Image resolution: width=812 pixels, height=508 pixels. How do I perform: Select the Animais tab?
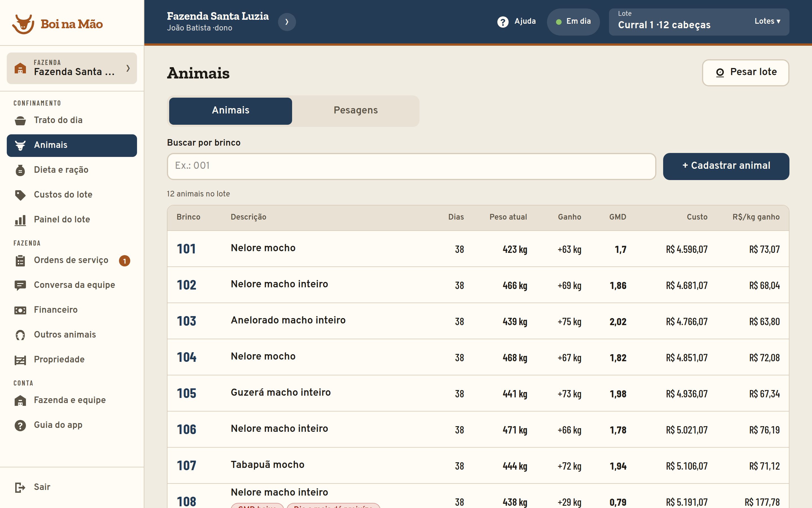pos(231,111)
